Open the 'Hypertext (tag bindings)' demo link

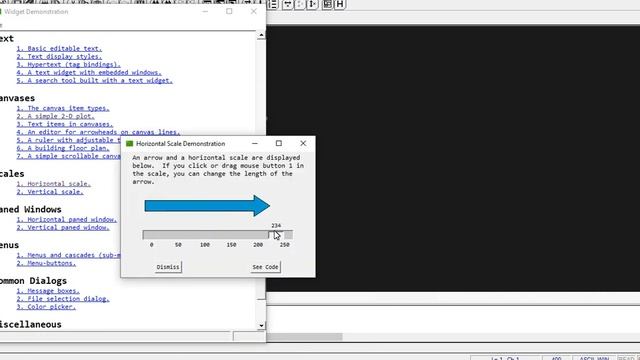click(69, 64)
